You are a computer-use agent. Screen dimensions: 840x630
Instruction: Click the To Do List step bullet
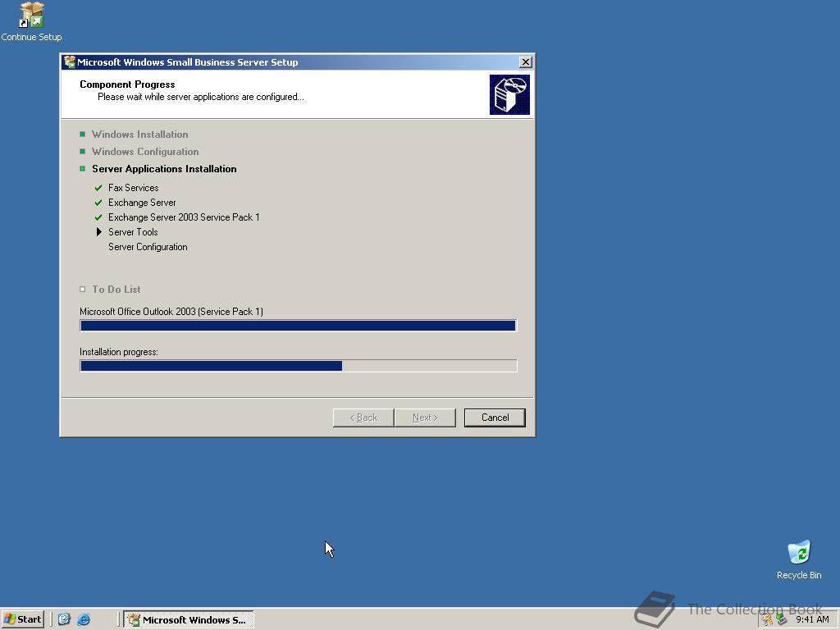(x=83, y=289)
